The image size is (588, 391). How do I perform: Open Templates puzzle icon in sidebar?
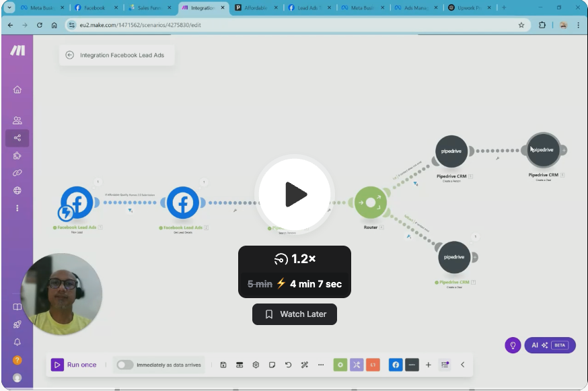pos(17,155)
